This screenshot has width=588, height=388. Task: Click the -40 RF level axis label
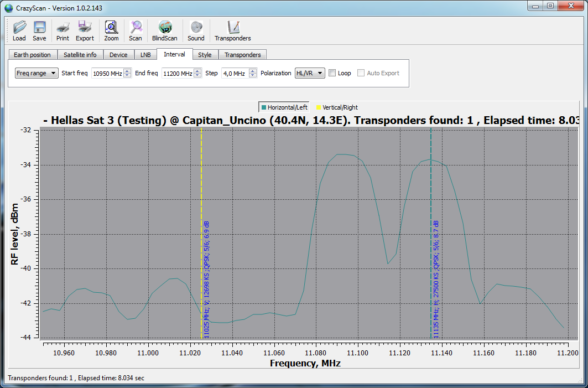(x=26, y=268)
